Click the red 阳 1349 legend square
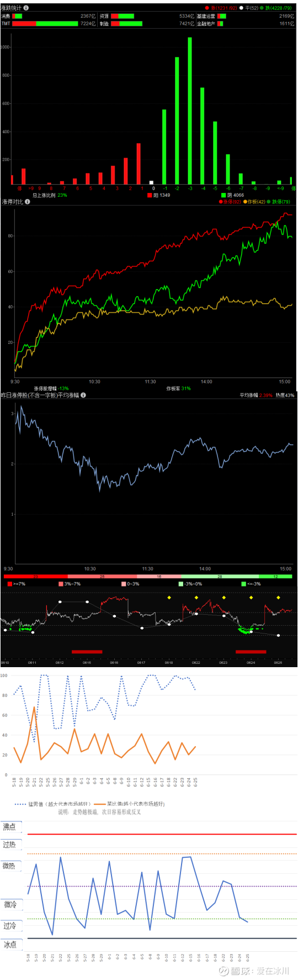The width and height of the screenshot is (298, 980). pyautogui.click(x=150, y=195)
